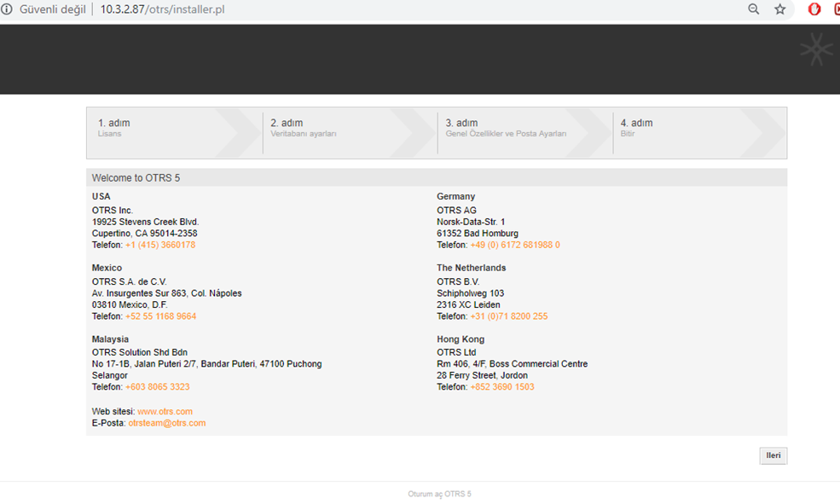Click '2316 XC Leiden' address line
The width and height of the screenshot is (840, 504).
468,304
